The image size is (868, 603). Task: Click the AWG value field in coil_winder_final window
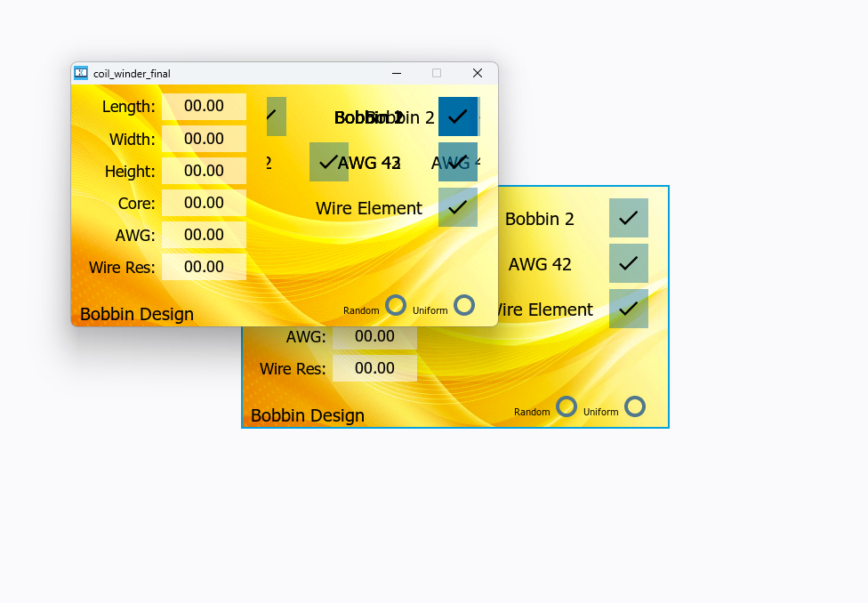(204, 235)
